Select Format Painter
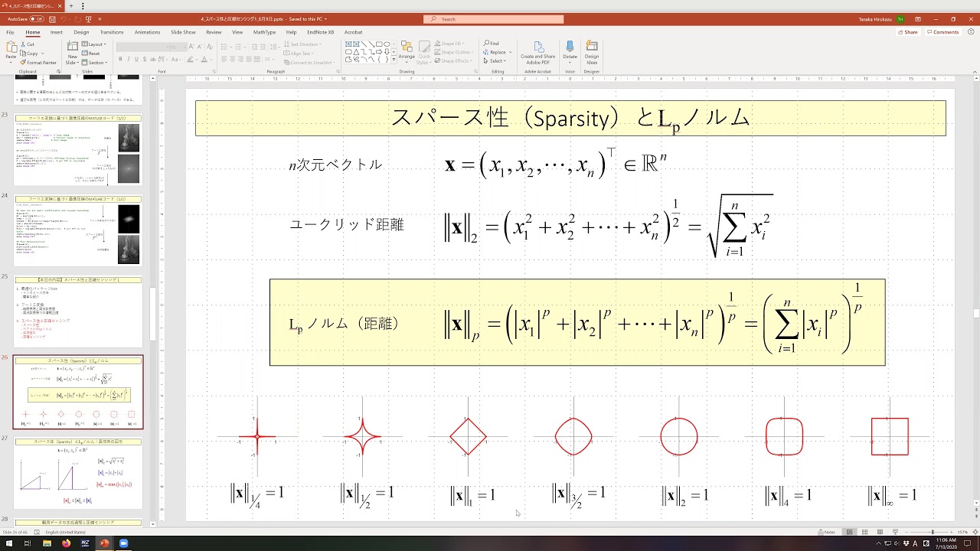 39,63
